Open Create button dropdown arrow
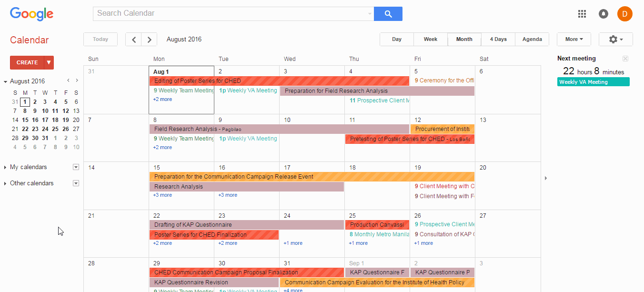The image size is (644, 292). [x=49, y=62]
